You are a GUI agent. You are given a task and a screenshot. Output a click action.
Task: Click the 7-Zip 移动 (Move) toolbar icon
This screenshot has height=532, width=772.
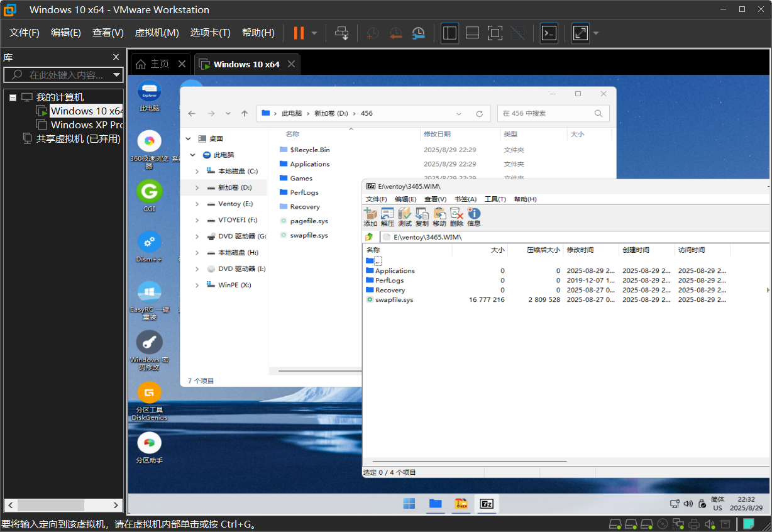pyautogui.click(x=439, y=214)
